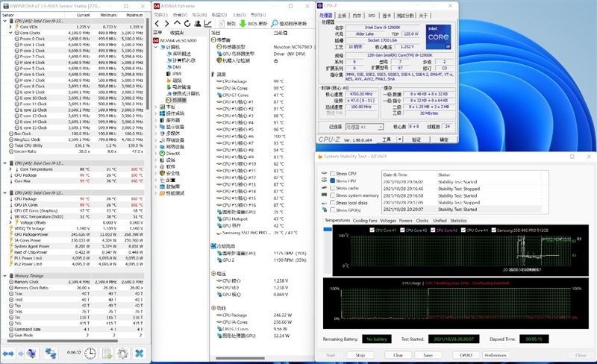Select latest Stability Test Started log row
Image resolution: width=597 pixels, height=364 pixels.
461,210
